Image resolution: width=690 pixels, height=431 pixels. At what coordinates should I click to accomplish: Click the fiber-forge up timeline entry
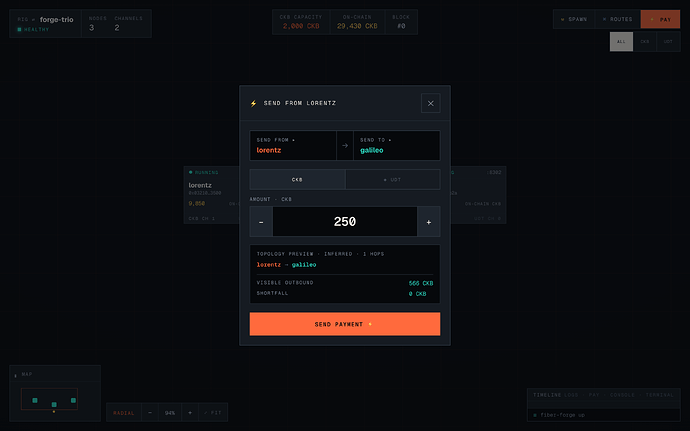pos(604,415)
